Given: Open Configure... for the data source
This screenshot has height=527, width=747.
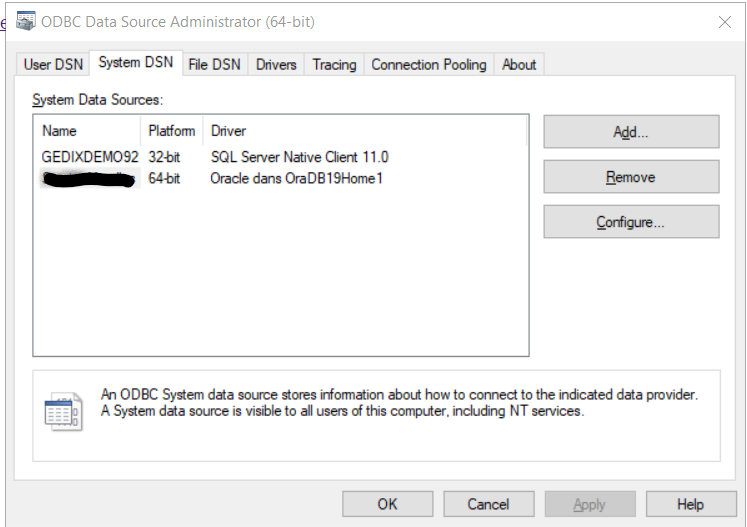Looking at the screenshot, I should click(x=630, y=222).
